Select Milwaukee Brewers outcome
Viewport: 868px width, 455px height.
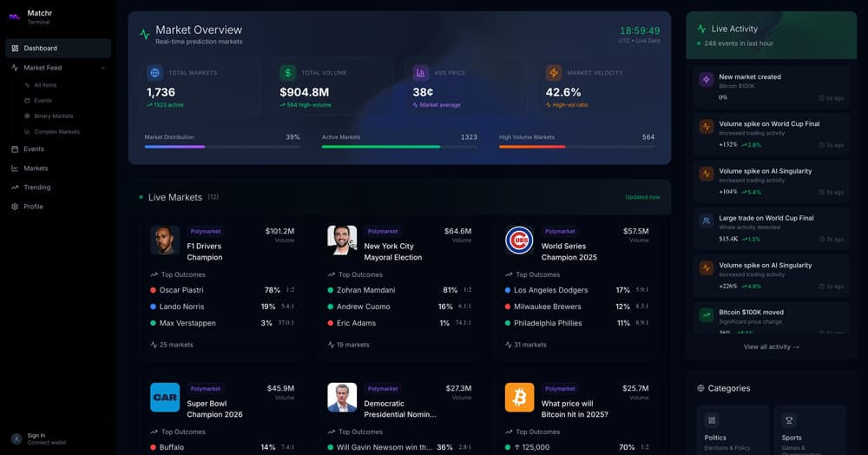click(576, 307)
